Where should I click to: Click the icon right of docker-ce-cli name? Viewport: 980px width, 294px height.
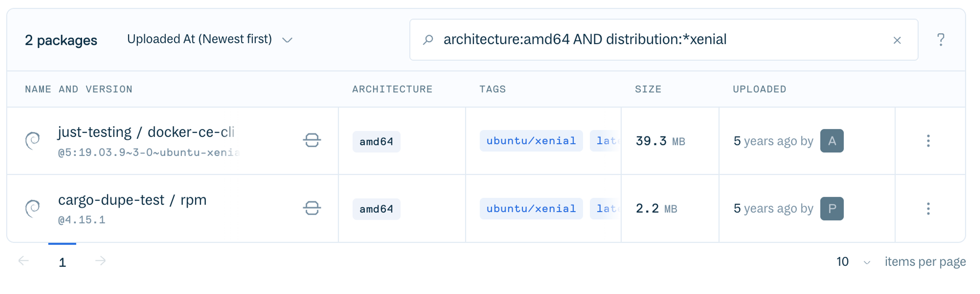(x=312, y=141)
